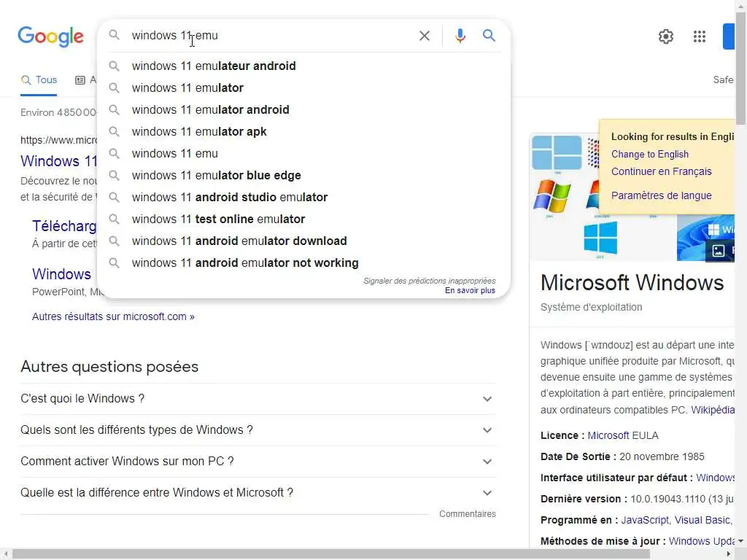The width and height of the screenshot is (747, 560).
Task: Click the Windows 10 blue logo thumbnail
Action: click(x=600, y=237)
